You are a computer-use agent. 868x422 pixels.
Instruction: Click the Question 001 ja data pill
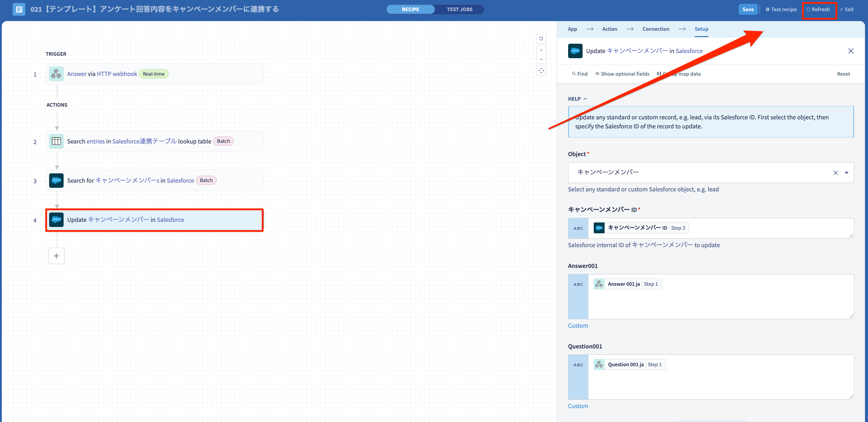pos(629,364)
